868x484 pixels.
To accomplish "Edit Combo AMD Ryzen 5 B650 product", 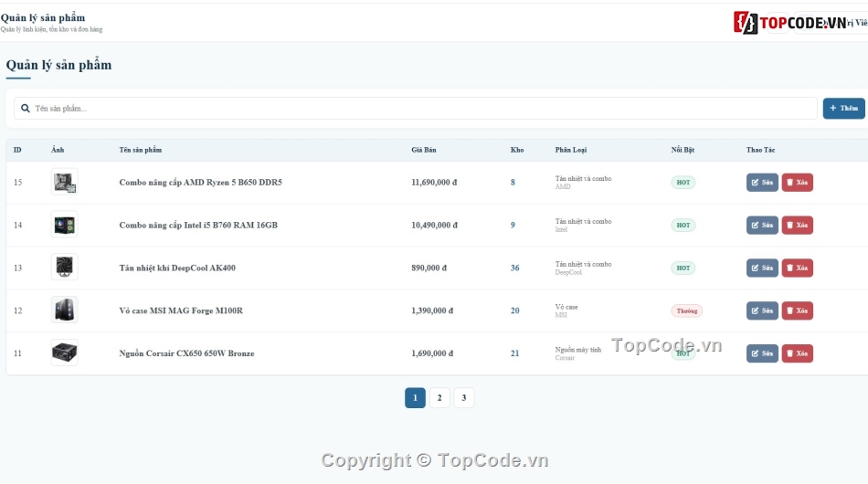I will pyautogui.click(x=762, y=183).
